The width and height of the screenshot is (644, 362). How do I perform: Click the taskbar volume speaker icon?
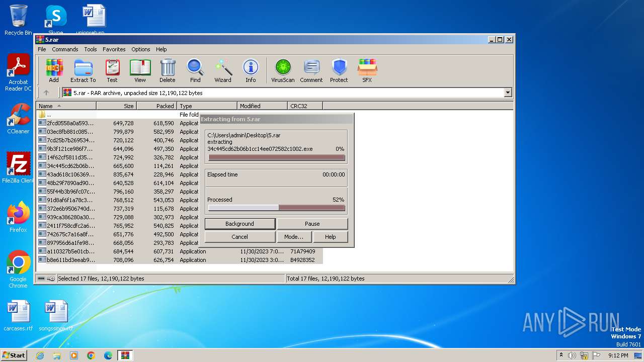click(x=572, y=355)
